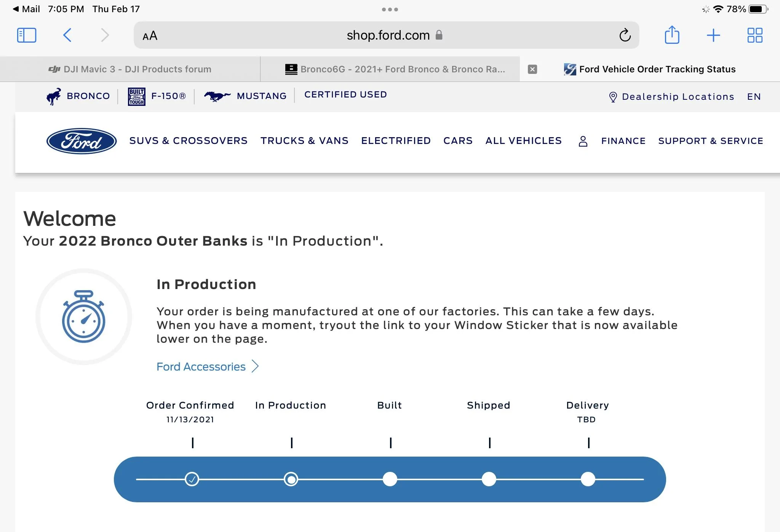Viewport: 780px width, 532px height.
Task: Open the BRONCO brand link
Action: (x=88, y=96)
